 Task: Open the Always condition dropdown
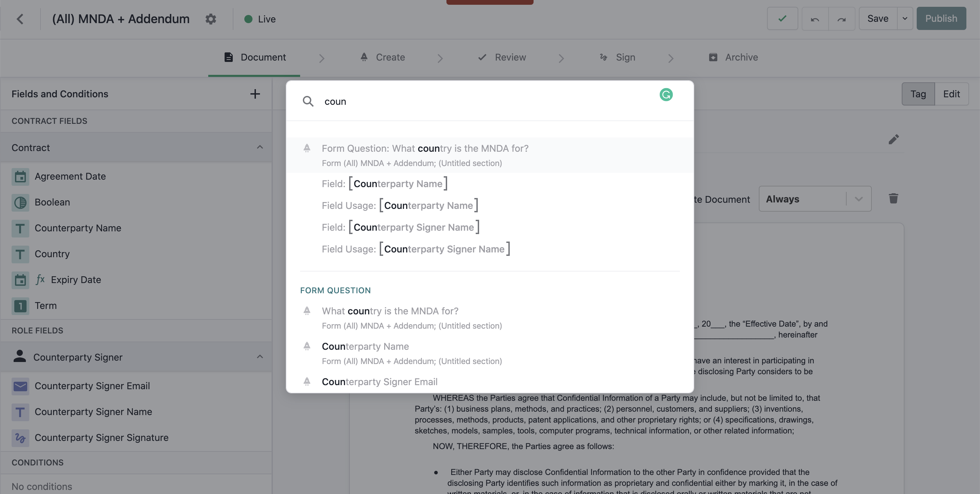click(x=815, y=199)
